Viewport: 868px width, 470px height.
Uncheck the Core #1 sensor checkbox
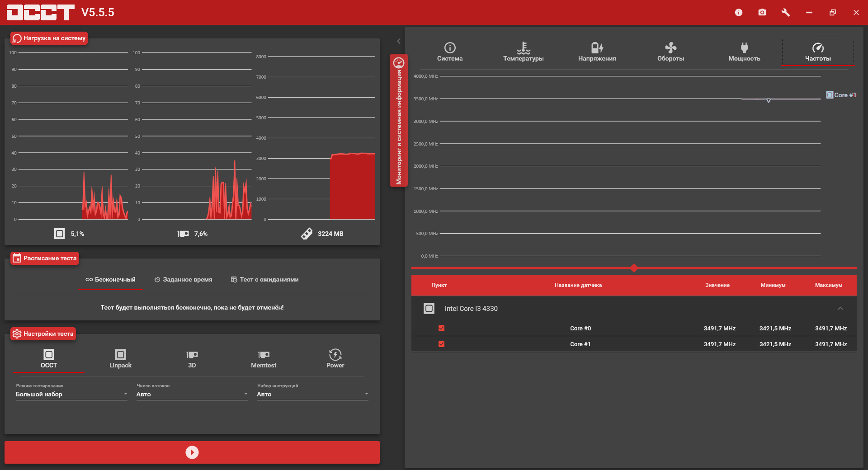442,344
